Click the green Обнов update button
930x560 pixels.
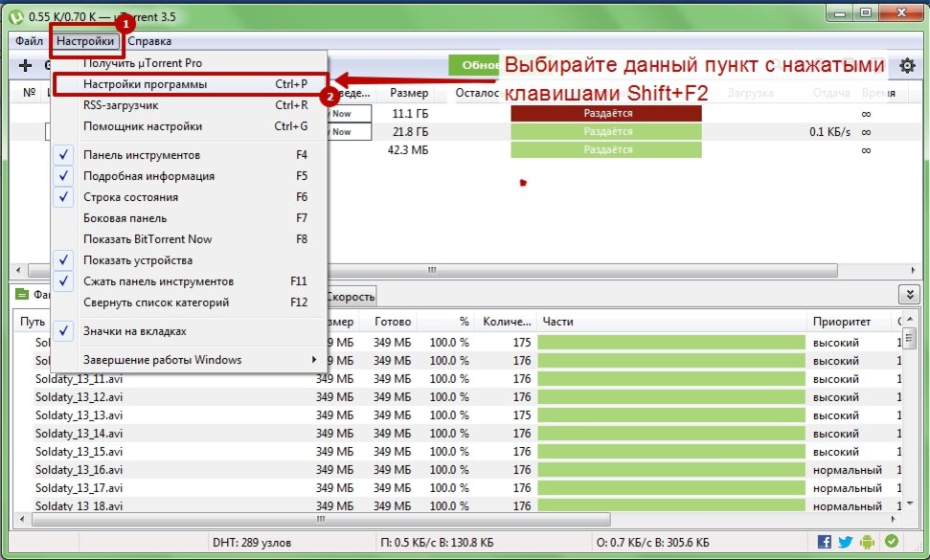point(474,65)
